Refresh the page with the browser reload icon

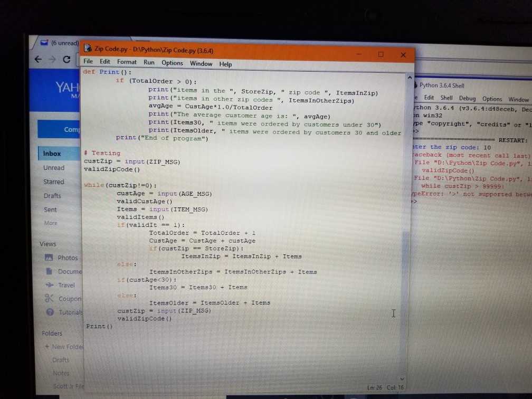tap(66, 60)
